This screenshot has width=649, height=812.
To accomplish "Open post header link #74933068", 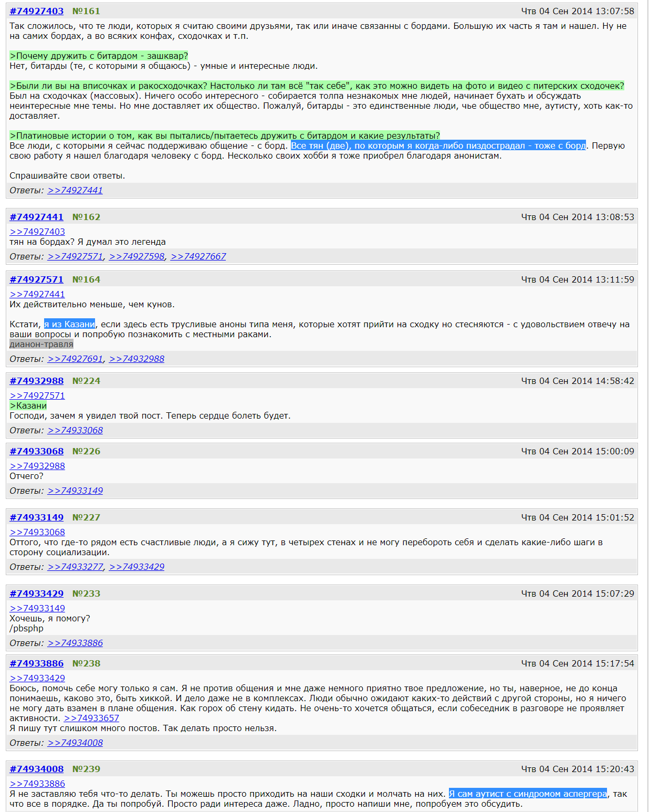I will (37, 451).
